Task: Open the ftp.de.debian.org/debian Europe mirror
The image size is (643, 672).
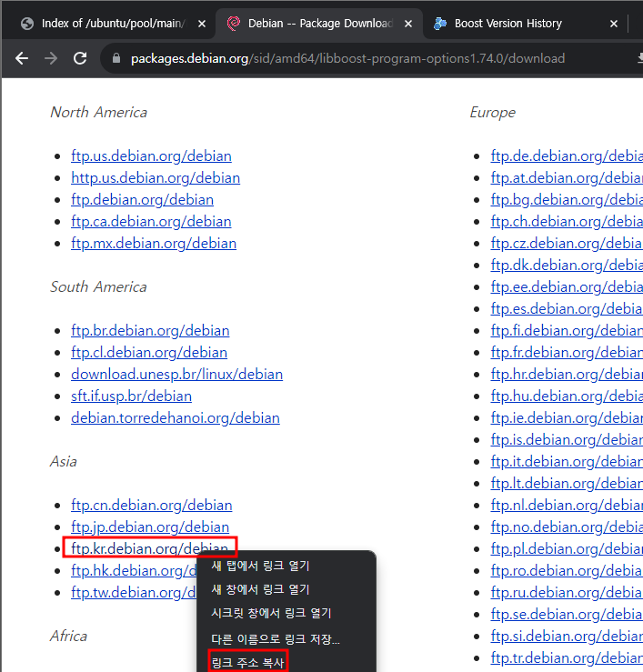Action: 566,156
